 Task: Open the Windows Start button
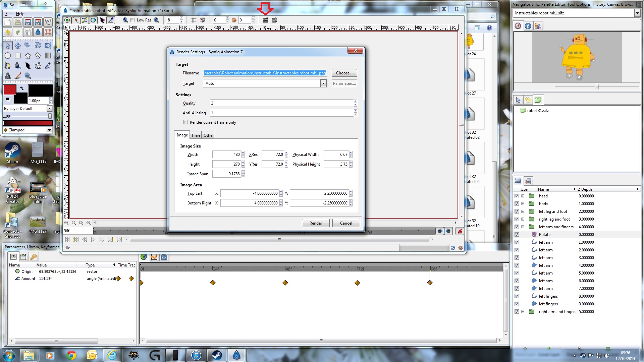coord(9,355)
